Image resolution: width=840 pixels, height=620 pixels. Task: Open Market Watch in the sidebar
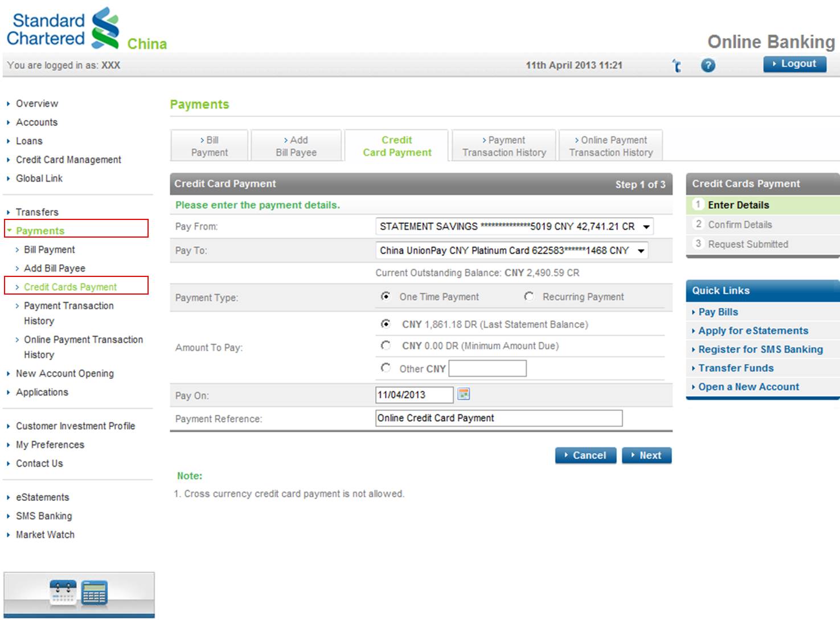pyautogui.click(x=45, y=535)
